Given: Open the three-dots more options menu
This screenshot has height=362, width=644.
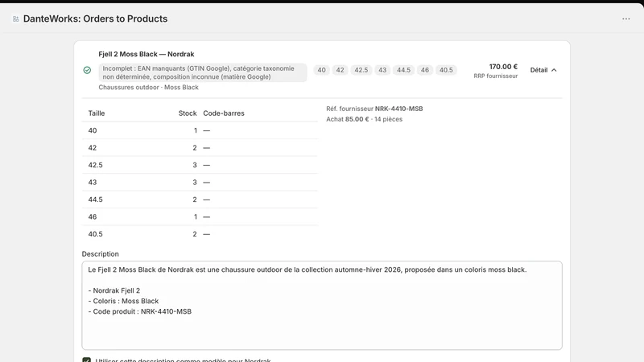Looking at the screenshot, I should coord(626,19).
